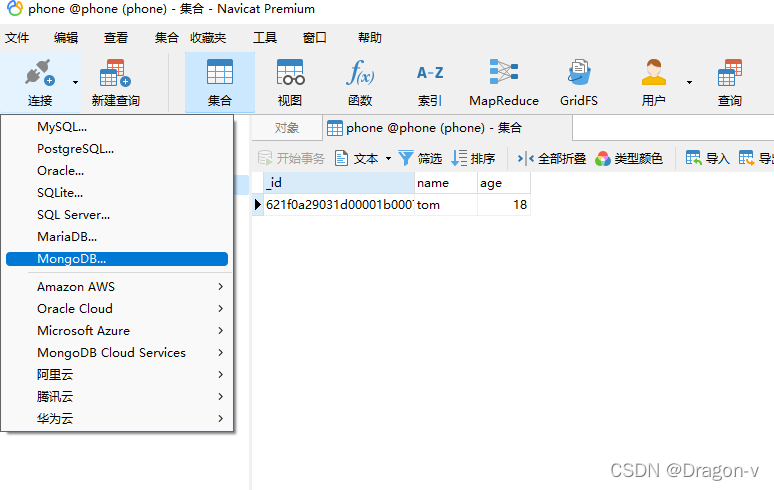774x490 pixels.
Task: Choose MariaDB... connection type
Action: tap(117, 237)
